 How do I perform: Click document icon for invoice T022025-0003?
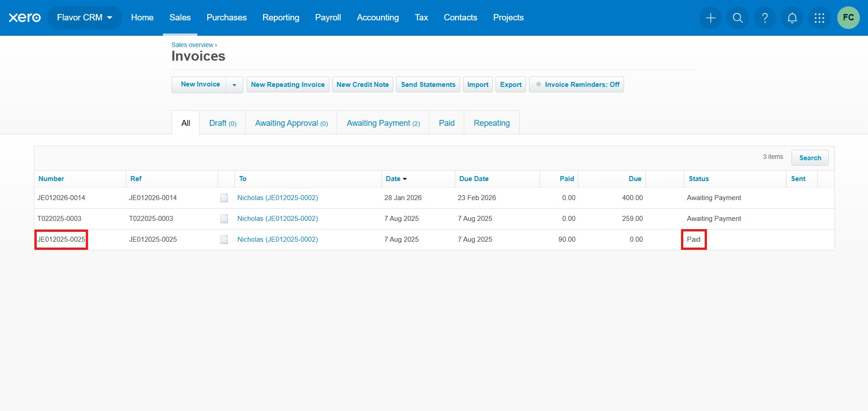pos(224,219)
